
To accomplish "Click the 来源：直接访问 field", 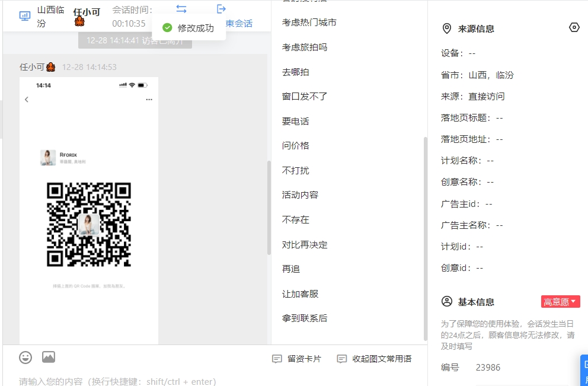I will (x=473, y=97).
